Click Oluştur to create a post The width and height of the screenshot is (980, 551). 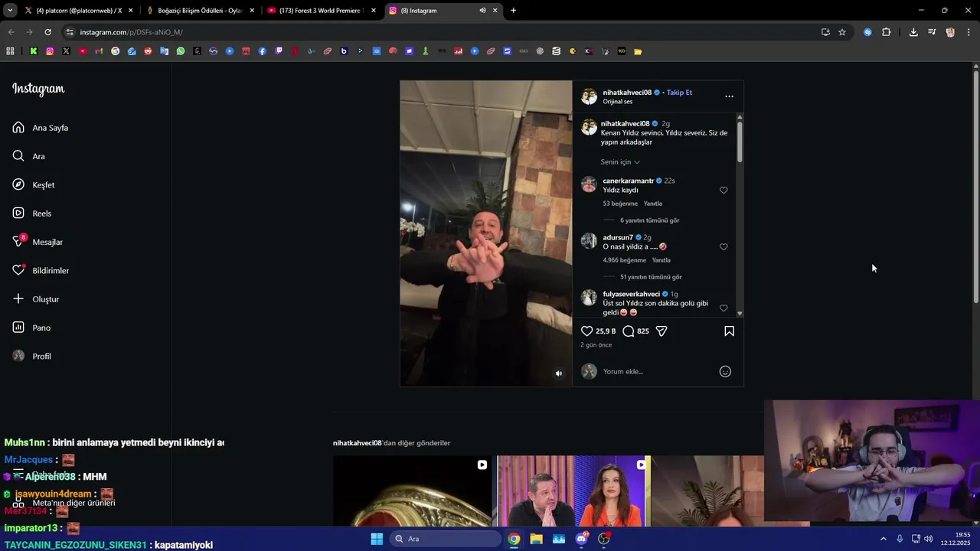[x=36, y=299]
